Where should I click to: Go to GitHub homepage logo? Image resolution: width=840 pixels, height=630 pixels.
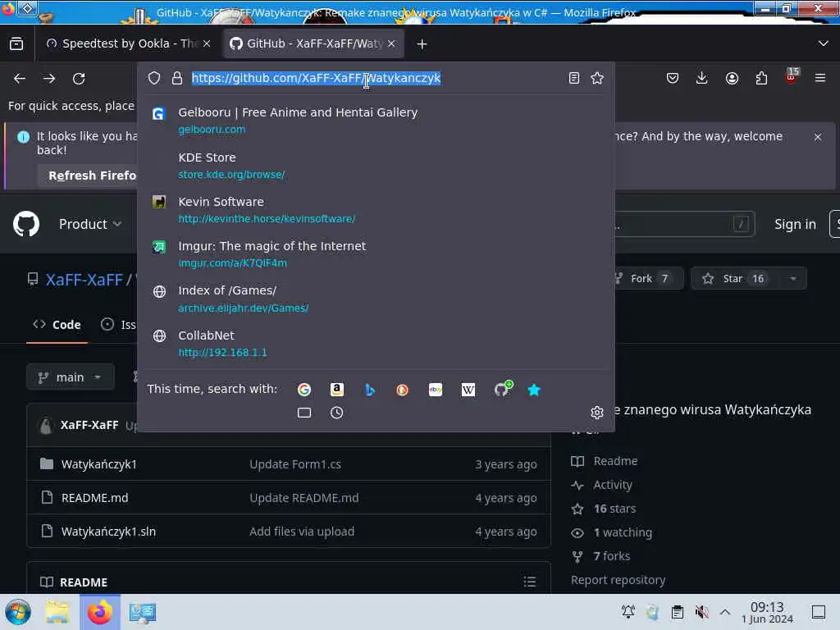click(x=26, y=224)
